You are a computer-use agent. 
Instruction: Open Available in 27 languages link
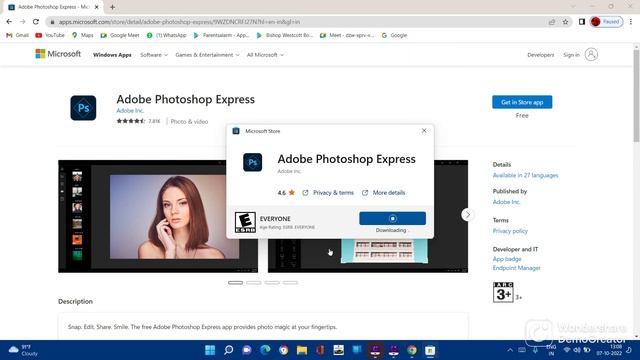(525, 176)
